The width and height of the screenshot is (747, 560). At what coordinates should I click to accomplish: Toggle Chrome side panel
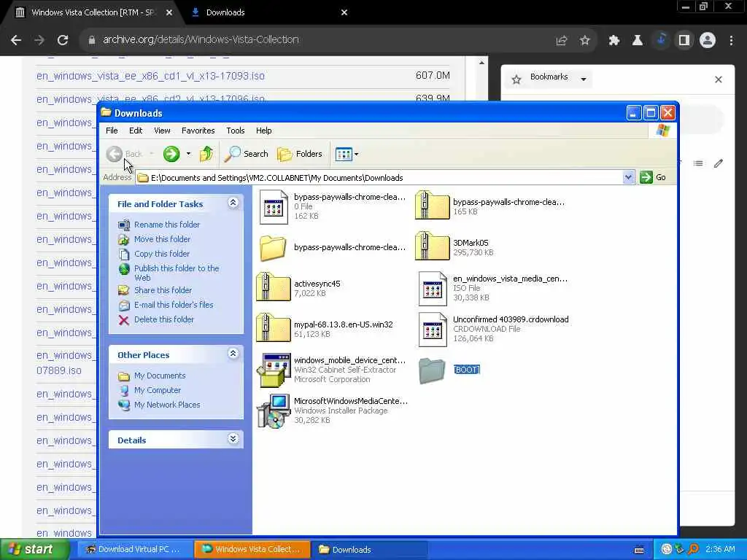point(684,41)
